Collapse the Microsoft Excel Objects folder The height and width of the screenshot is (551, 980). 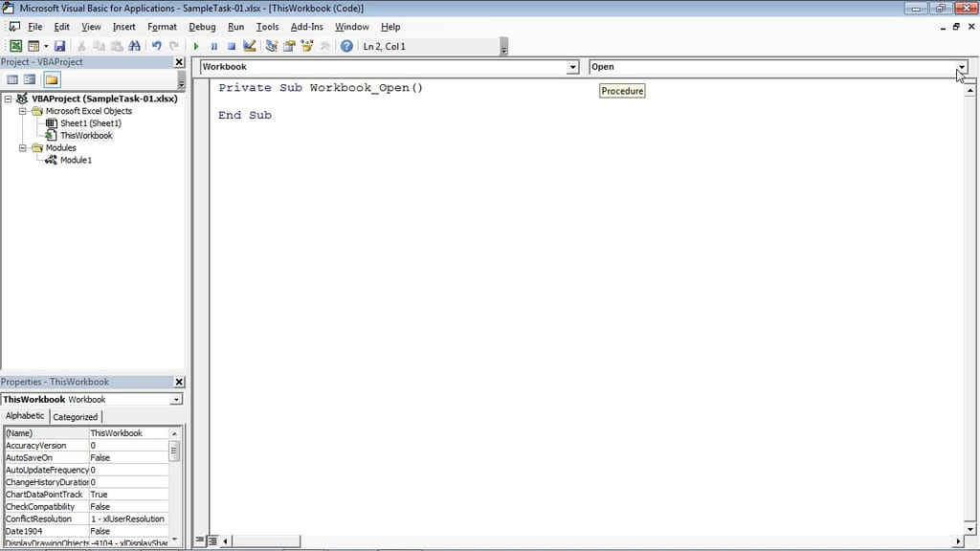click(23, 111)
